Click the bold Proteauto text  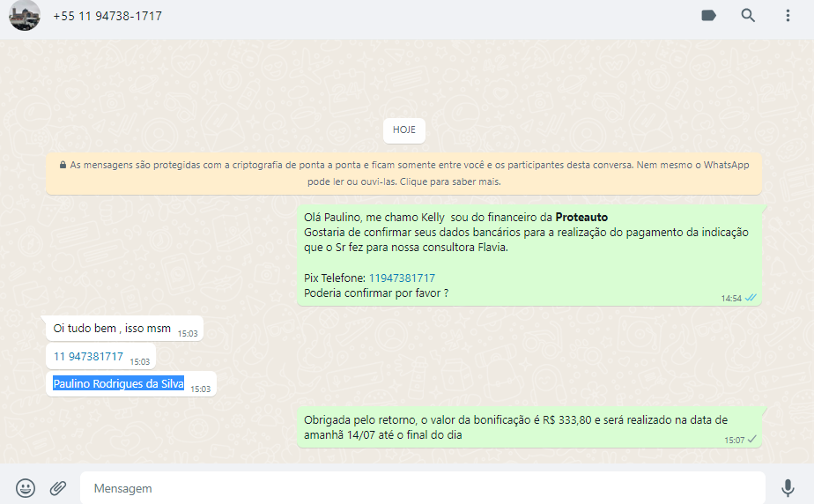[581, 217]
